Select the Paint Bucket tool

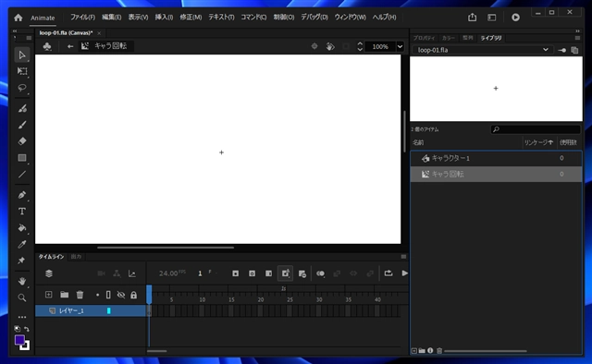[x=22, y=228]
